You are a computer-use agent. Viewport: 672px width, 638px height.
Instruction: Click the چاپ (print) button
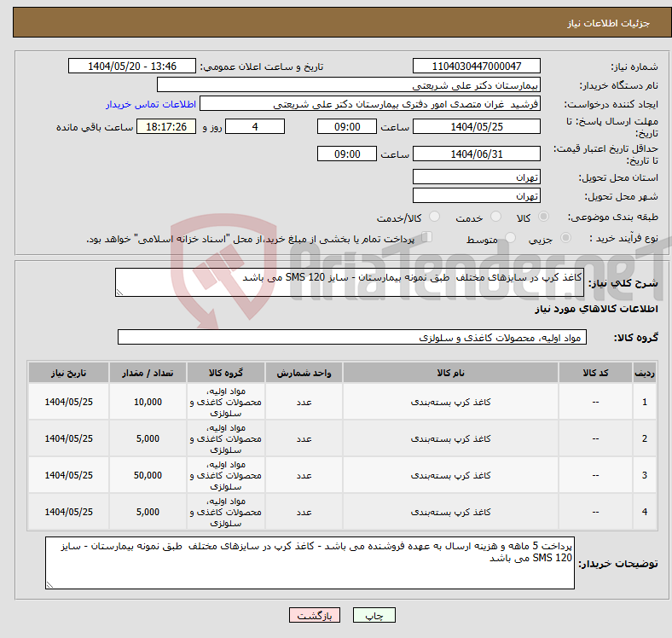tap(374, 615)
